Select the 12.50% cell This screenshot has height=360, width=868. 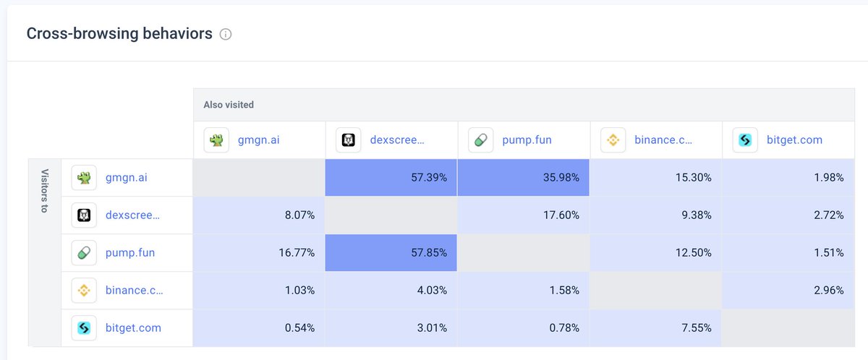[x=656, y=253]
